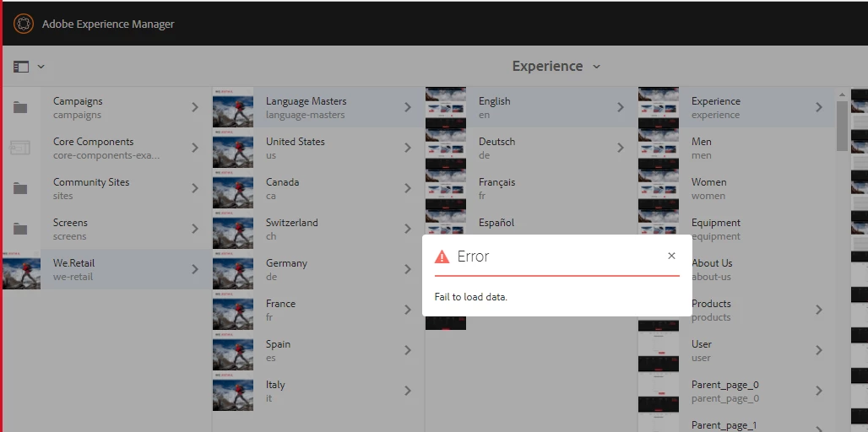The height and width of the screenshot is (432, 868).
Task: Expand the Campaigns chevron
Action: point(195,107)
